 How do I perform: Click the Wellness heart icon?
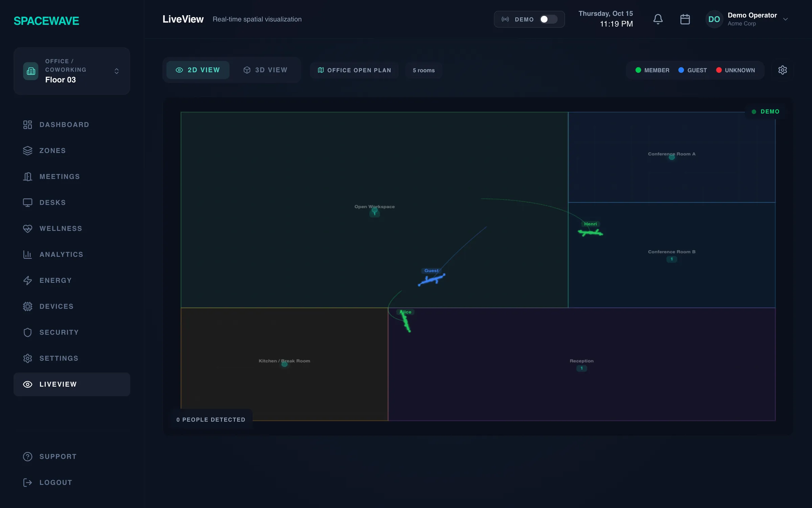[x=27, y=229]
